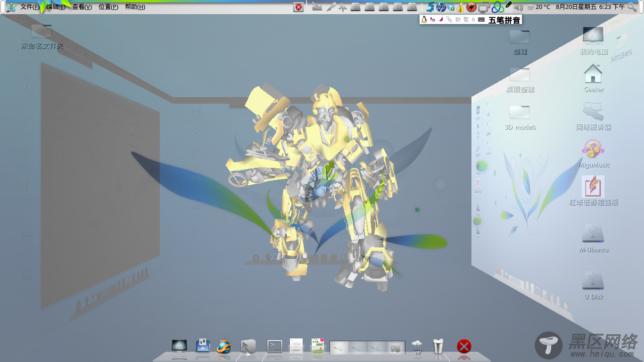
Task: Click the green application logo left of 文件
Action: [x=11, y=7]
